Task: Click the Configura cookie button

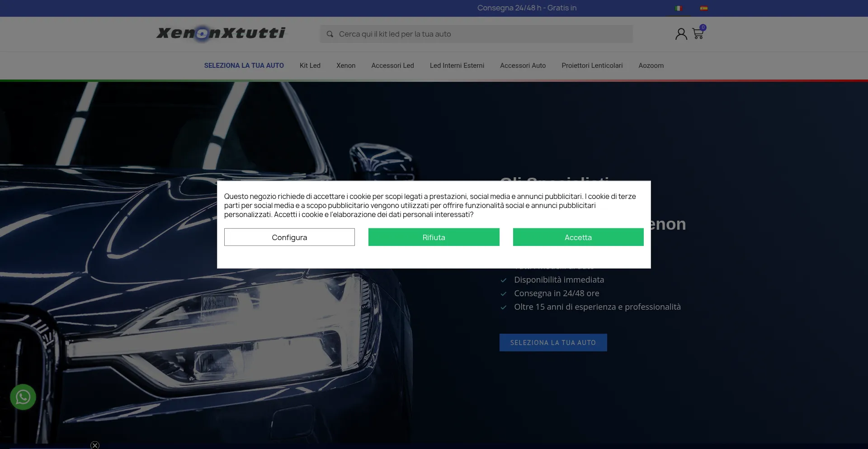Action: point(289,237)
